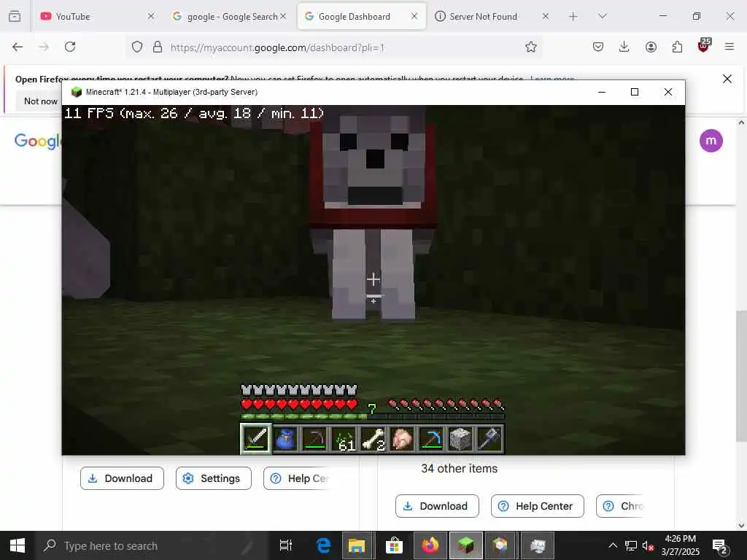The height and width of the screenshot is (560, 747).
Task: Close the Server Not Found tab
Action: click(x=546, y=16)
